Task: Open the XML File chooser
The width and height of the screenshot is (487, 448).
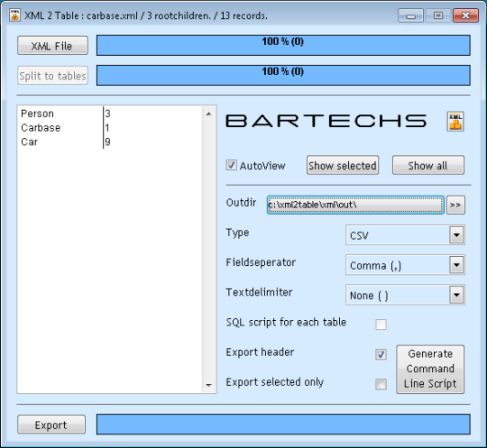Action: (52, 46)
